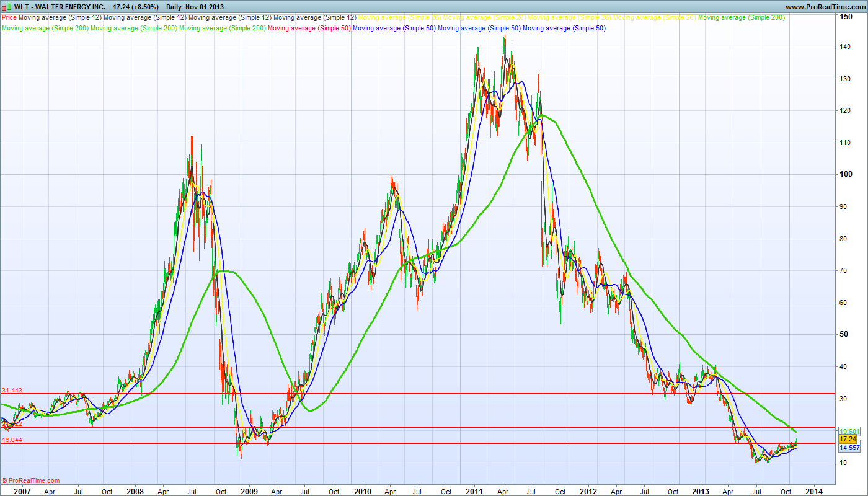Select the red horizontal line at 31.443

click(x=418, y=394)
